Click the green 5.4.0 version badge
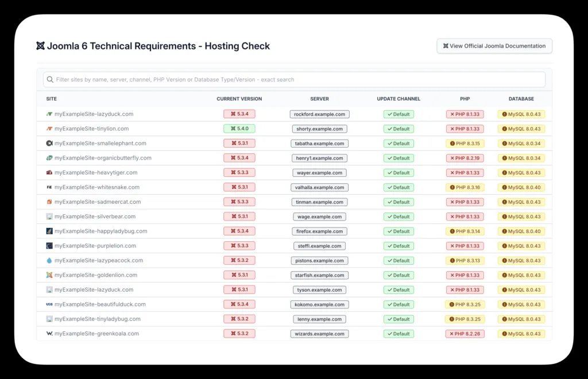Viewport: 588px width, 379px height. pos(239,129)
